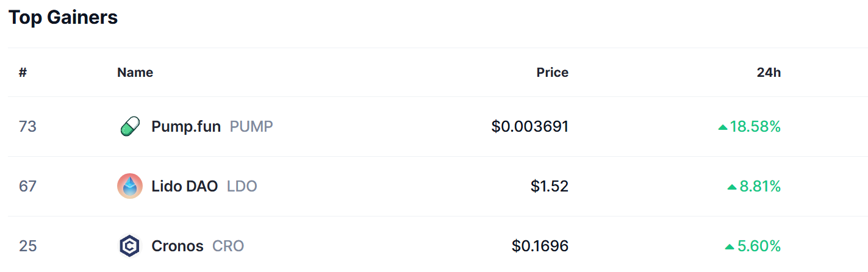Screen dimensions: 868x272
Task: Select the $0.003691 price value
Action: [530, 127]
